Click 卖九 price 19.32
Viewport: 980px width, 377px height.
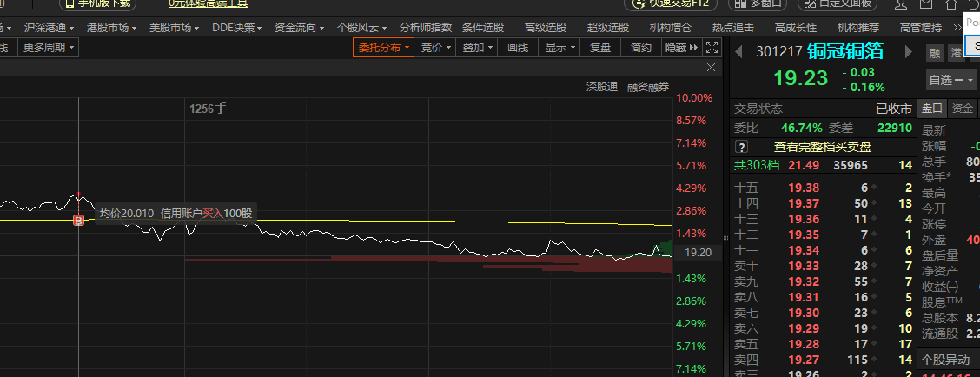pyautogui.click(x=804, y=282)
